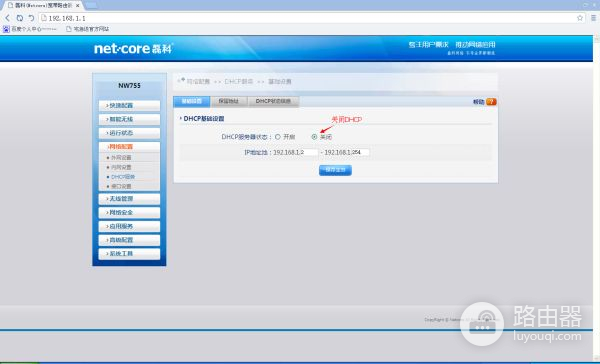Select the DHCP 开启 radio button
600x364 pixels.
tap(278, 137)
